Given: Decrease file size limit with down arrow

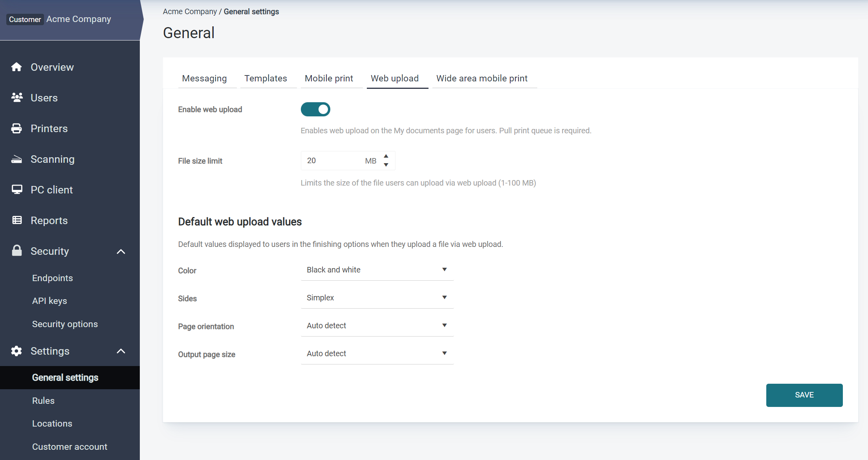Looking at the screenshot, I should [x=386, y=165].
